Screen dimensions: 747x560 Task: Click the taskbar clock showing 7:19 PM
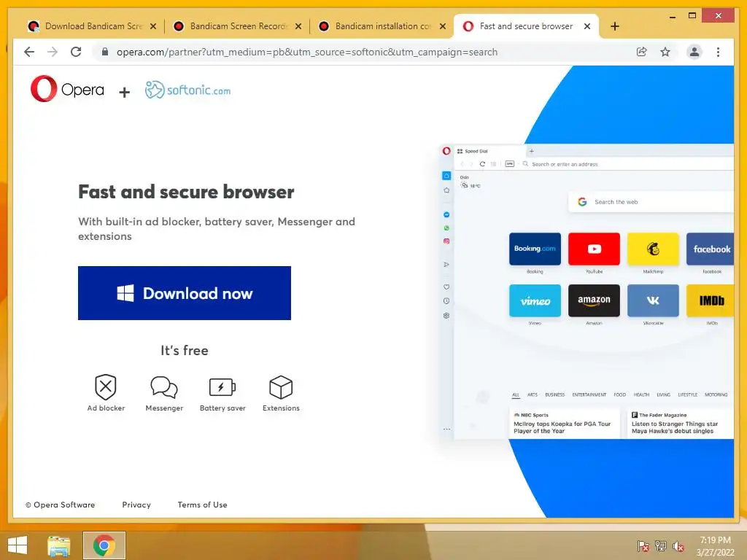point(715,546)
